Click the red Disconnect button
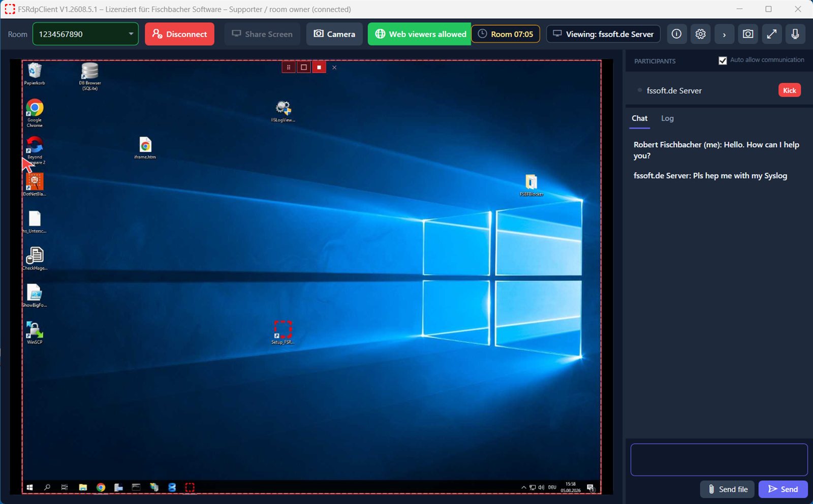 pos(179,34)
